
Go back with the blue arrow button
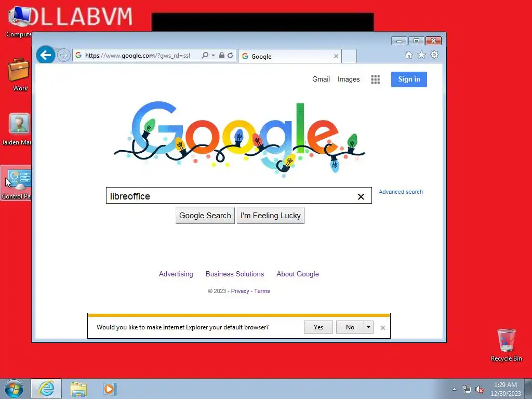point(46,55)
